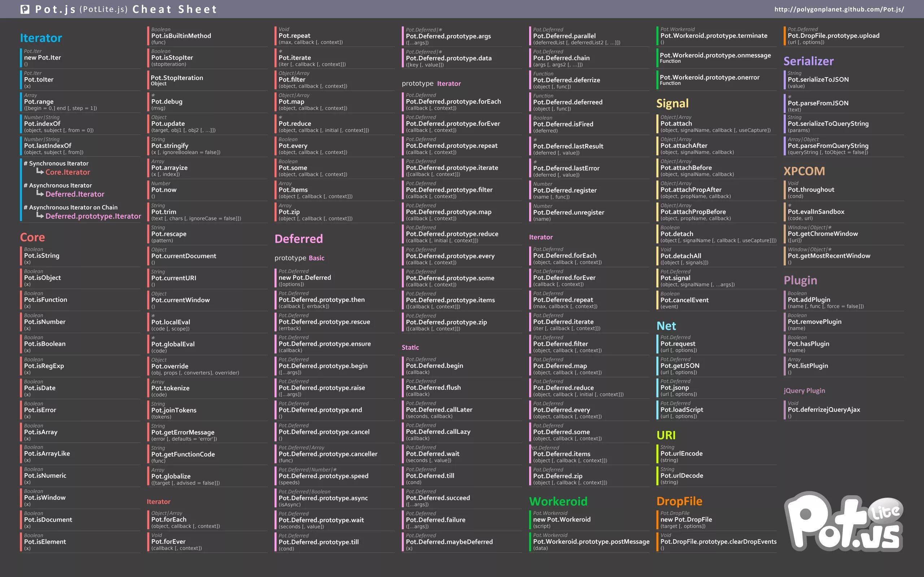Click Pot.getChromeWindow under XPCOM
The image size is (924, 577).
(824, 234)
